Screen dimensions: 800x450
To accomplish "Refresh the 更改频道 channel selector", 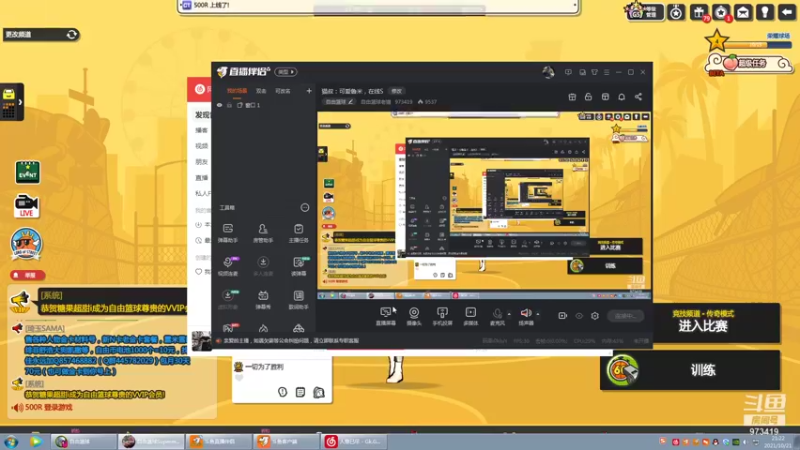I will coord(72,34).
